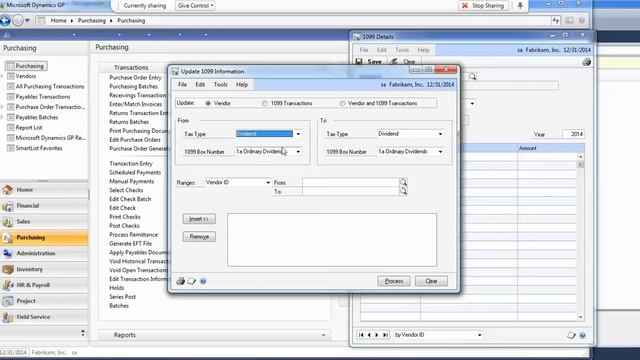Click the Stop Sharing button
640x360 pixels.
[x=484, y=6]
